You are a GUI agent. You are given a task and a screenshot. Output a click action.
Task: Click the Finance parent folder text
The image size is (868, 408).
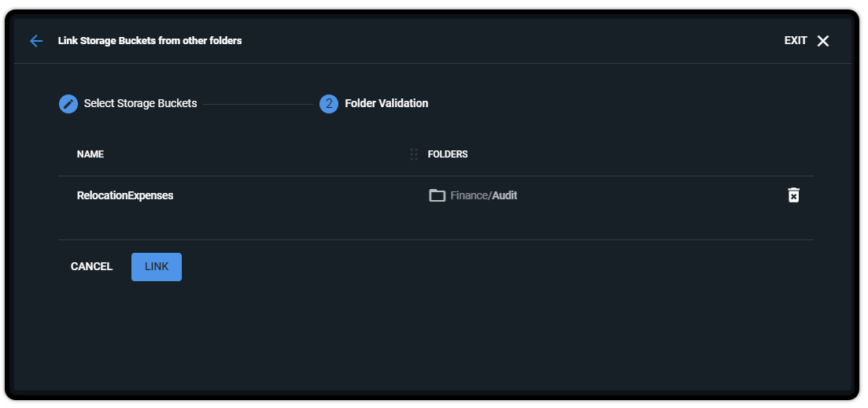tap(468, 195)
